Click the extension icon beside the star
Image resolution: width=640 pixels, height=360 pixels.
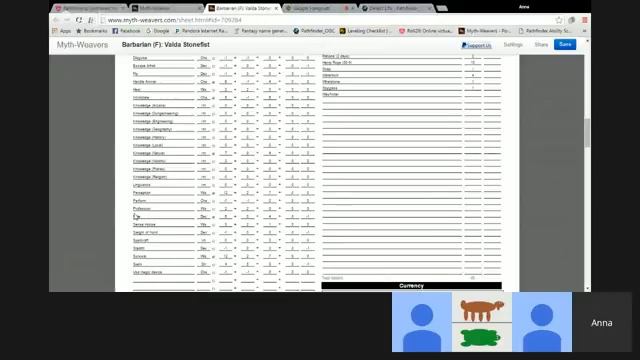[572, 20]
